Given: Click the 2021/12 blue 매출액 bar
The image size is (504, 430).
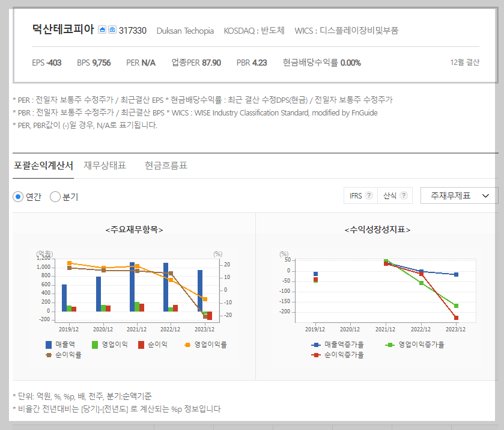Looking at the screenshot, I should (132, 287).
